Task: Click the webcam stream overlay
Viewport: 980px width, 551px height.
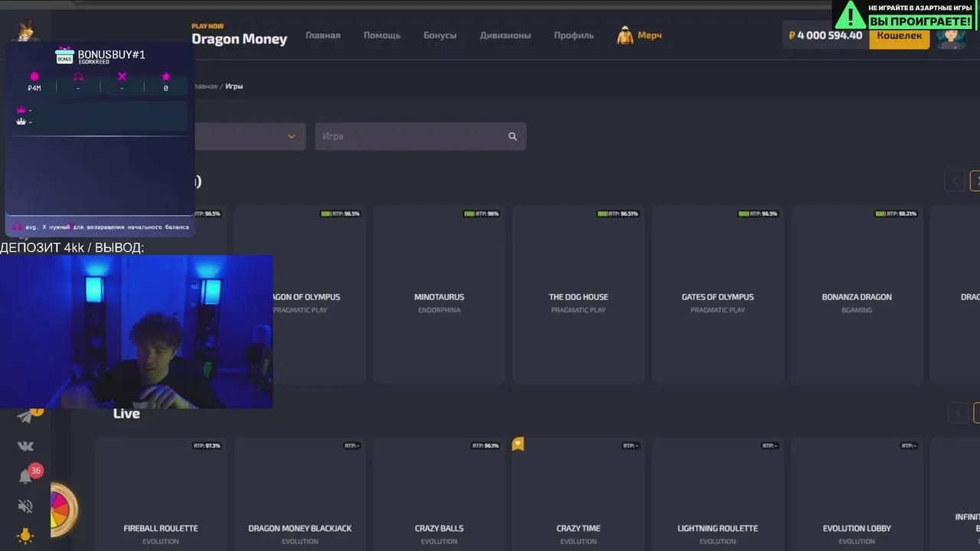Action: pos(136,331)
